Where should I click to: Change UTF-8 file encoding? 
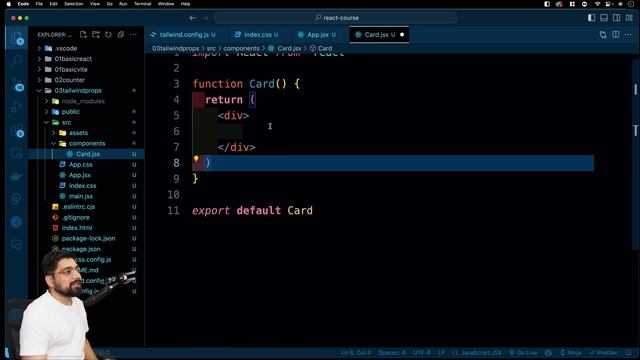(422, 353)
